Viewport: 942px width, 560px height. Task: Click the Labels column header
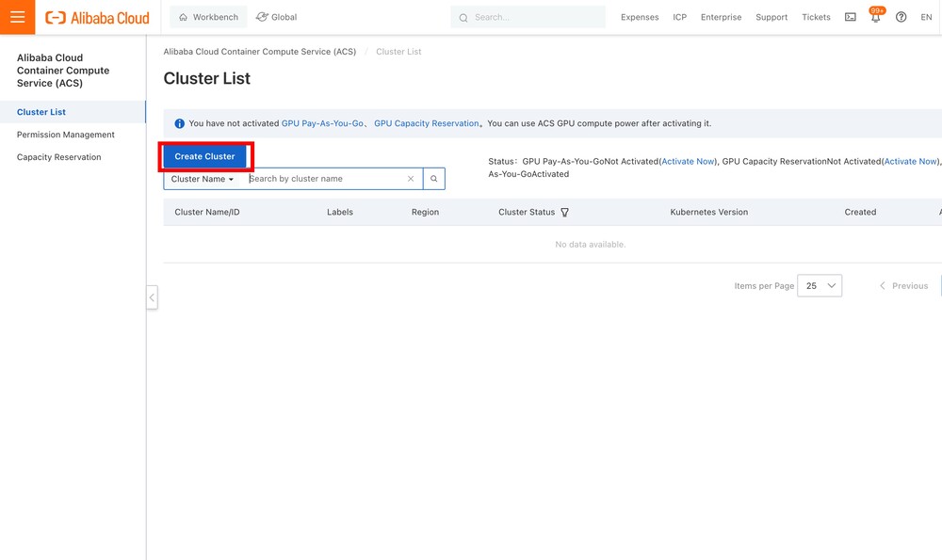tap(340, 212)
